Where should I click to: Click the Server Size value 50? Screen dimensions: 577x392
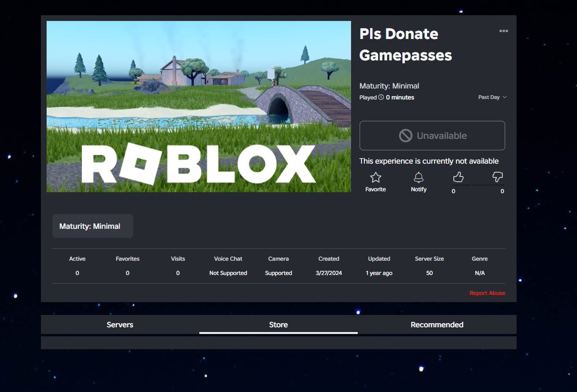tap(429, 273)
